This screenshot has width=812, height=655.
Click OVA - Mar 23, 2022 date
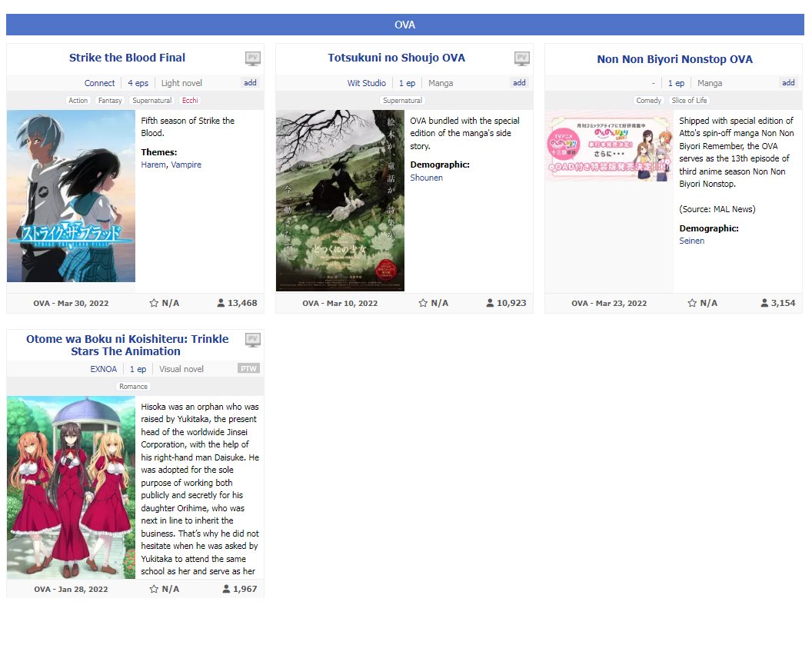609,304
